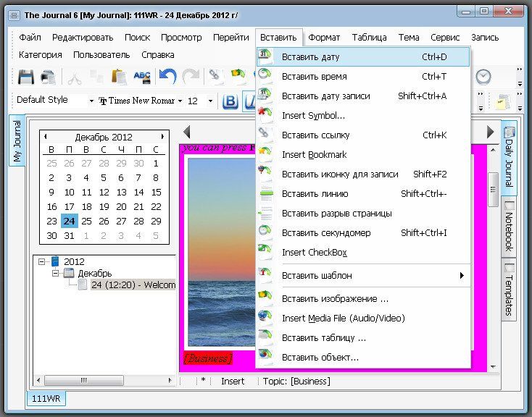The height and width of the screenshot is (417, 532).
Task: Choose Insert CheckBox from the menu
Action: point(314,252)
